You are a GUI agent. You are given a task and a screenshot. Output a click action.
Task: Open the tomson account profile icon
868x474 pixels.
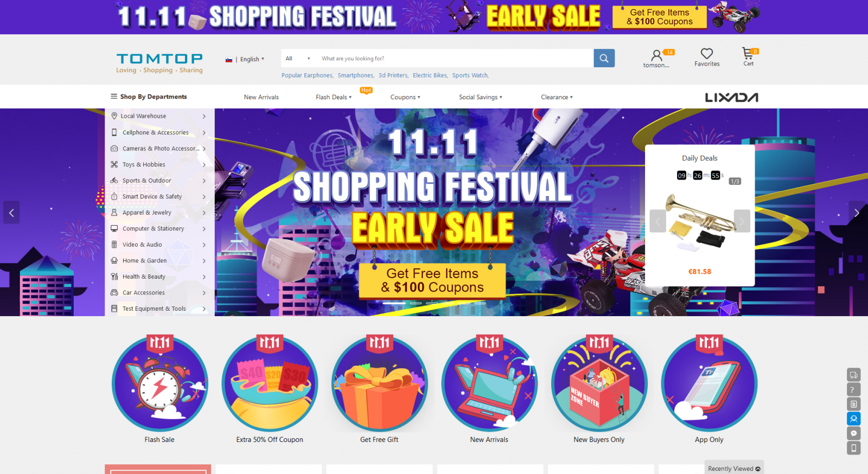coord(656,55)
